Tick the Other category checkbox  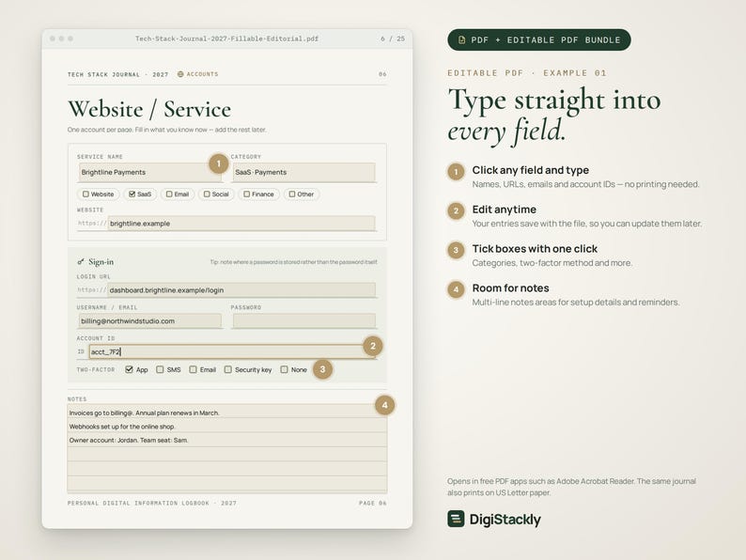point(292,194)
